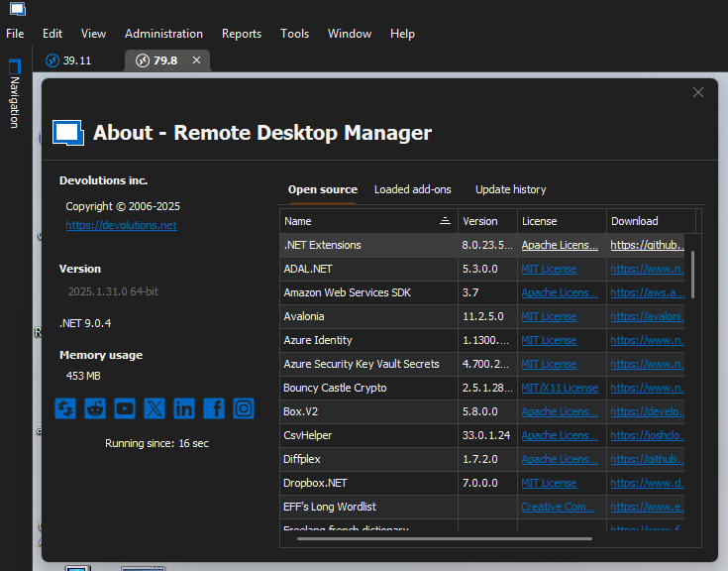
Task: Open the Help menu
Action: coord(402,34)
